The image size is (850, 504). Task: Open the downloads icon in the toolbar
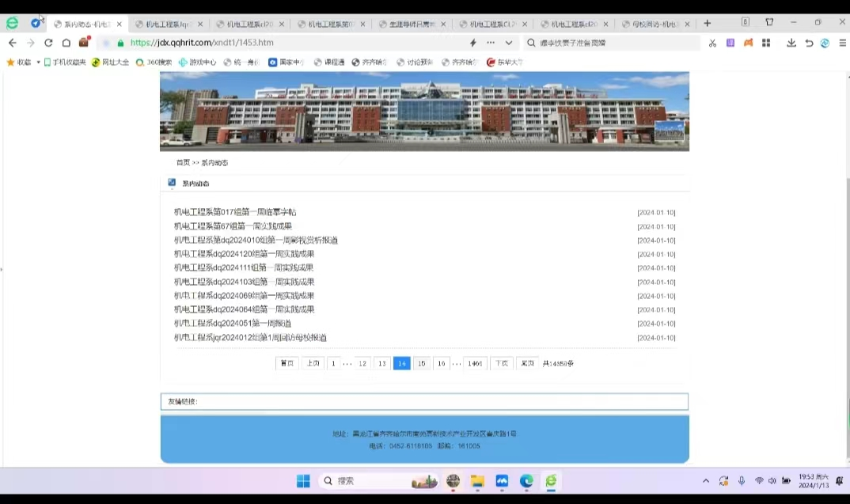pos(791,43)
